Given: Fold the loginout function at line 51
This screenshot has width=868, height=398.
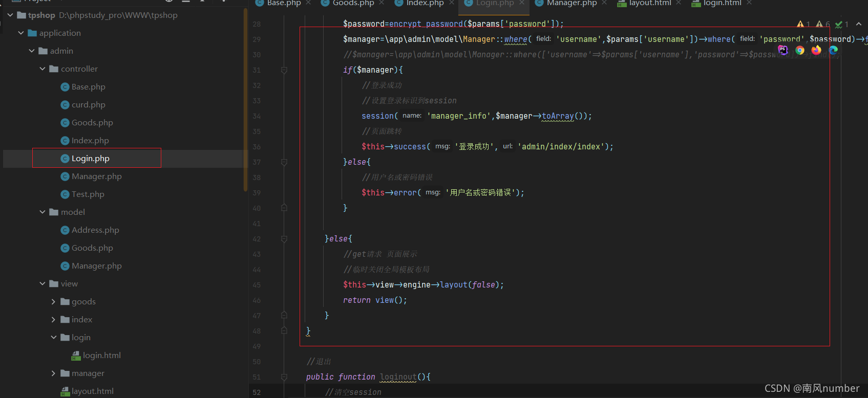Looking at the screenshot, I should tap(284, 377).
